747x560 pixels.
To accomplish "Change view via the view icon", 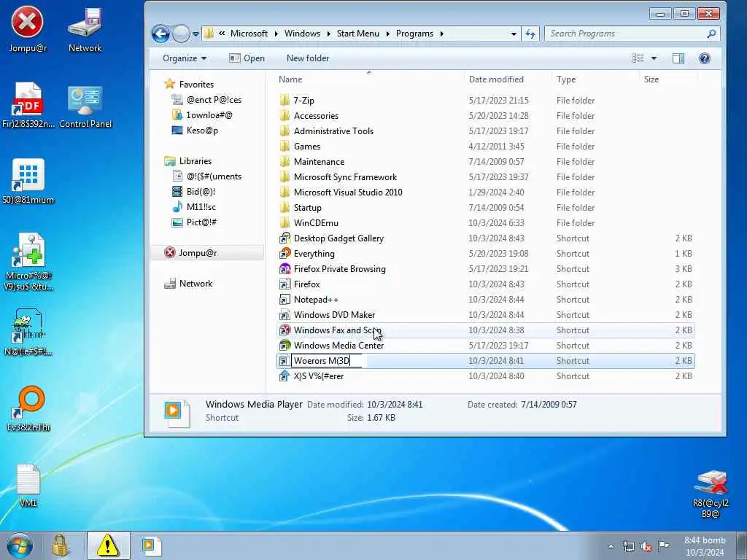I will pyautogui.click(x=638, y=58).
